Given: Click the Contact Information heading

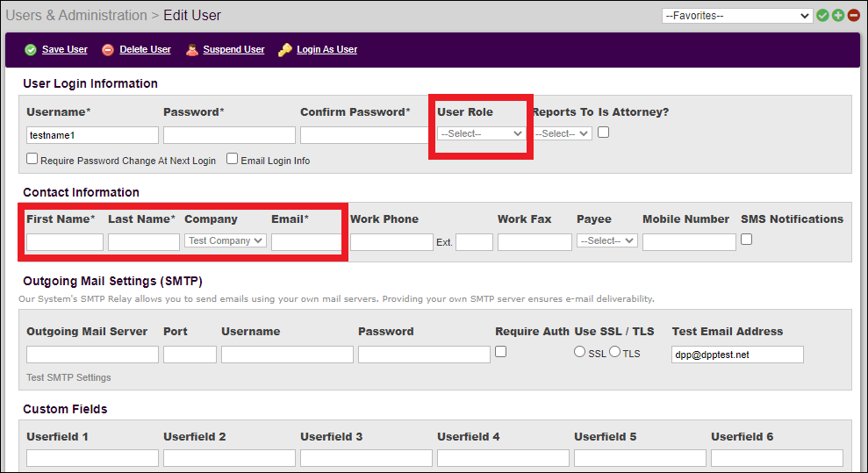Looking at the screenshot, I should pos(81,192).
